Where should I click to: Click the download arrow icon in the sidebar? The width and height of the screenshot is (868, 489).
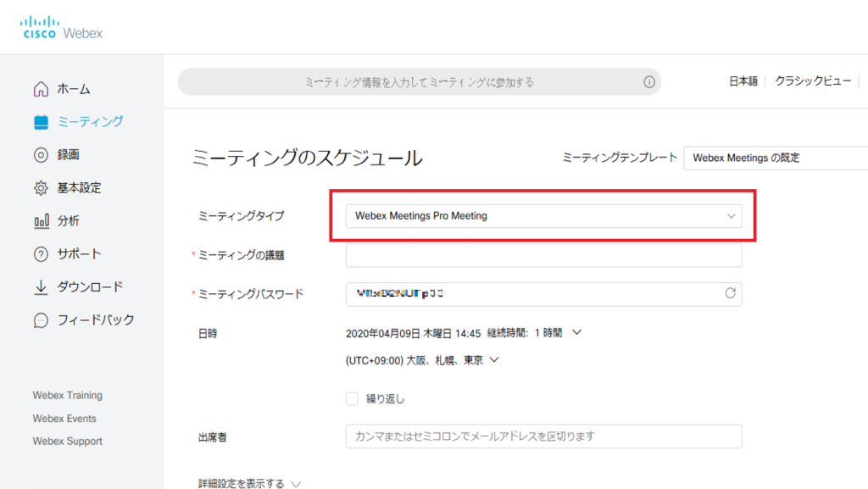(x=41, y=287)
